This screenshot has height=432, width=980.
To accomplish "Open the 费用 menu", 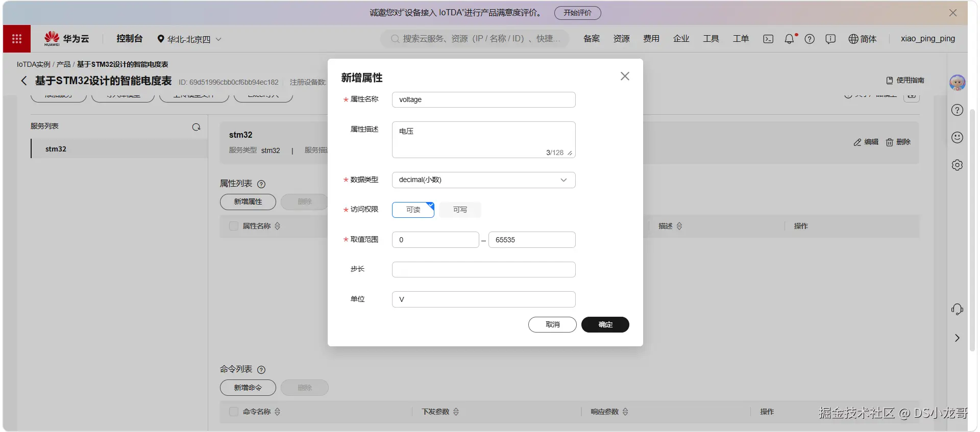I will pyautogui.click(x=651, y=39).
